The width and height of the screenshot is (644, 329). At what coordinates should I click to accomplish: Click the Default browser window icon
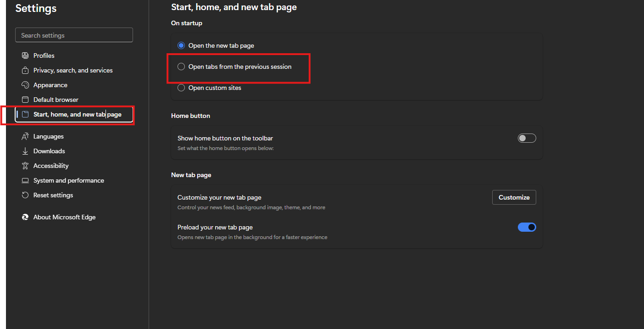pos(25,100)
